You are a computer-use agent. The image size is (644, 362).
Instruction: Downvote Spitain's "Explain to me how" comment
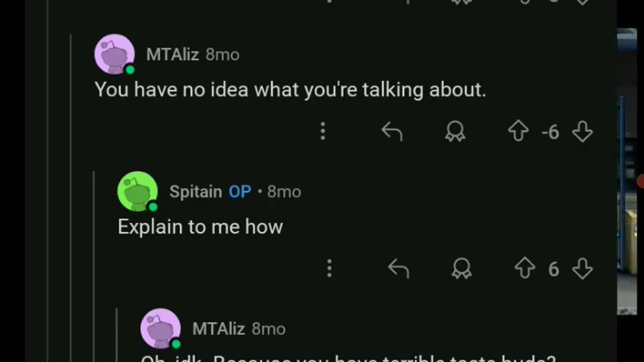(x=583, y=269)
